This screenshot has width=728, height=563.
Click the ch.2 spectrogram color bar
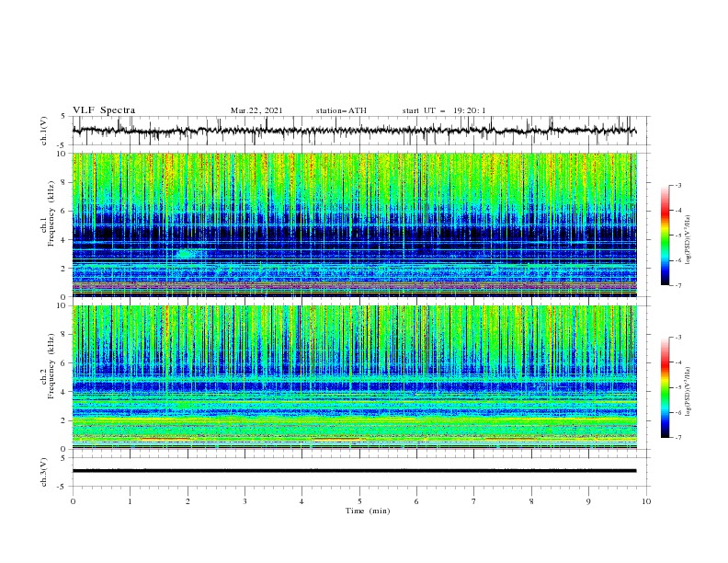pos(665,387)
